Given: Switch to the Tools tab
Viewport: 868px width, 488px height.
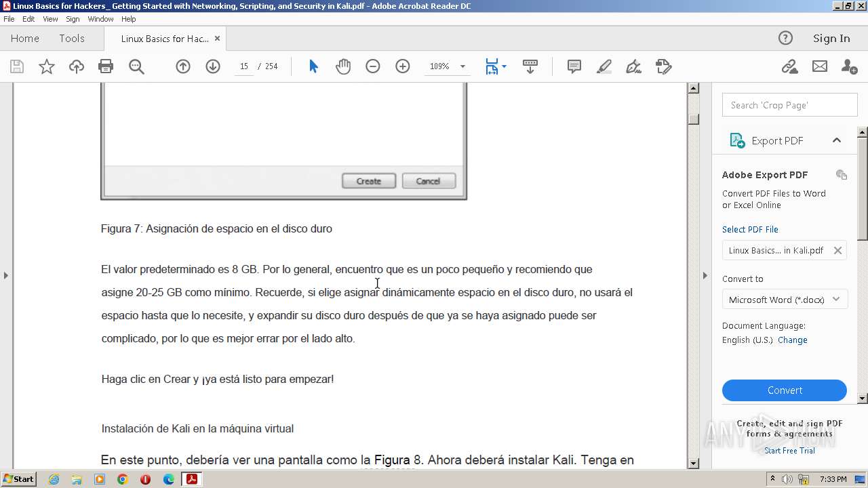Looking at the screenshot, I should click(72, 39).
